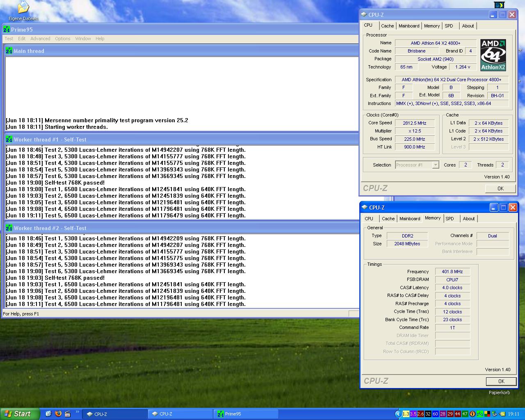Open the Window menu in Prime95
This screenshot has height=420, width=525.
[83, 39]
